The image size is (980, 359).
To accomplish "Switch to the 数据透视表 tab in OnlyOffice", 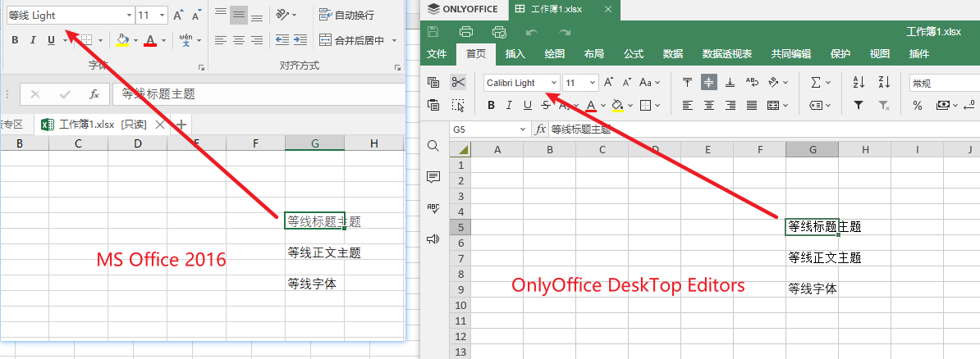I will (x=727, y=54).
